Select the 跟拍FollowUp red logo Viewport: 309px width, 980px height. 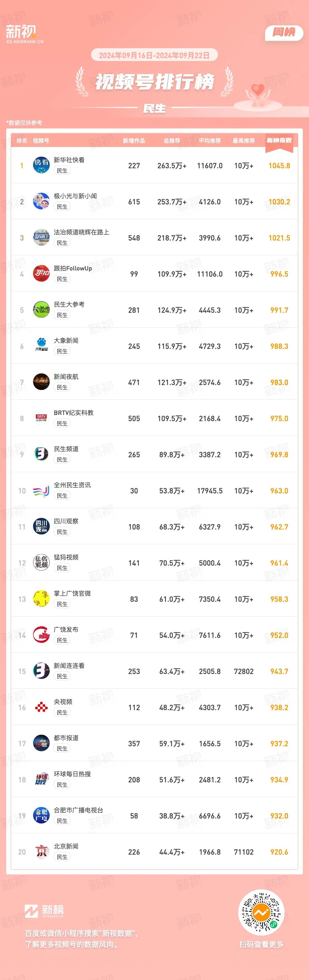41,273
